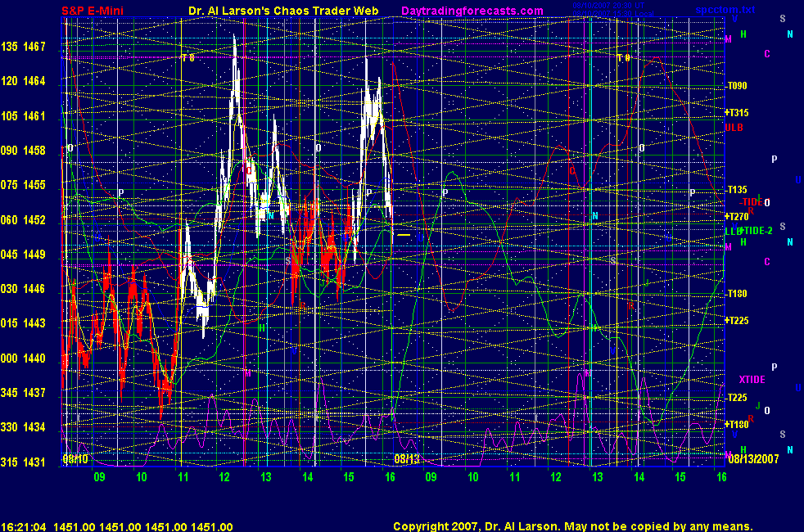Click the red "ULB" label

734,127
